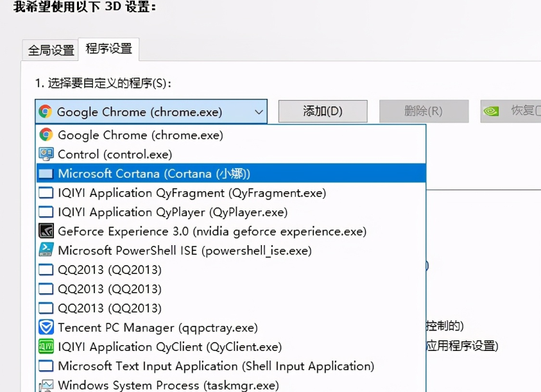Screen dimensions: 541x392
Task: Select the second QQ2013 entry
Action: (110, 289)
